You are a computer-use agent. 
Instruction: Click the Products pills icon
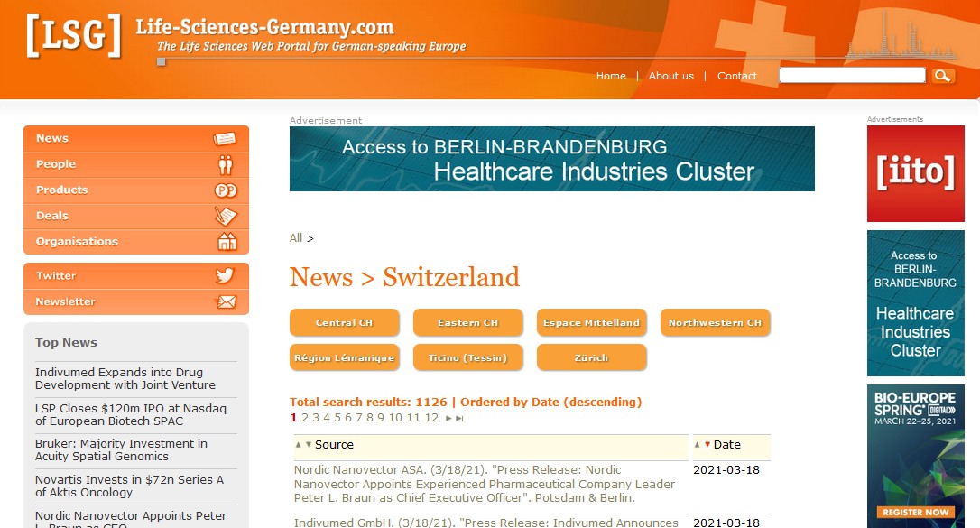pyautogui.click(x=226, y=190)
